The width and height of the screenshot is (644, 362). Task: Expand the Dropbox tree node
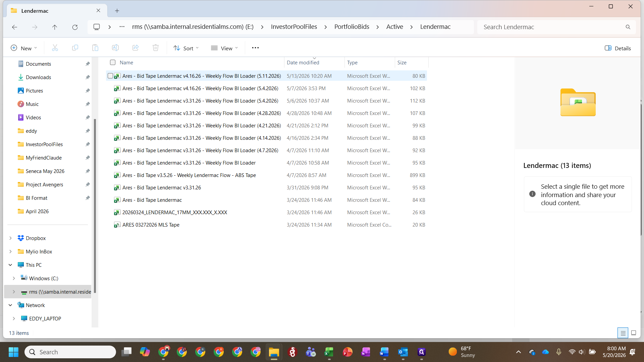10,238
